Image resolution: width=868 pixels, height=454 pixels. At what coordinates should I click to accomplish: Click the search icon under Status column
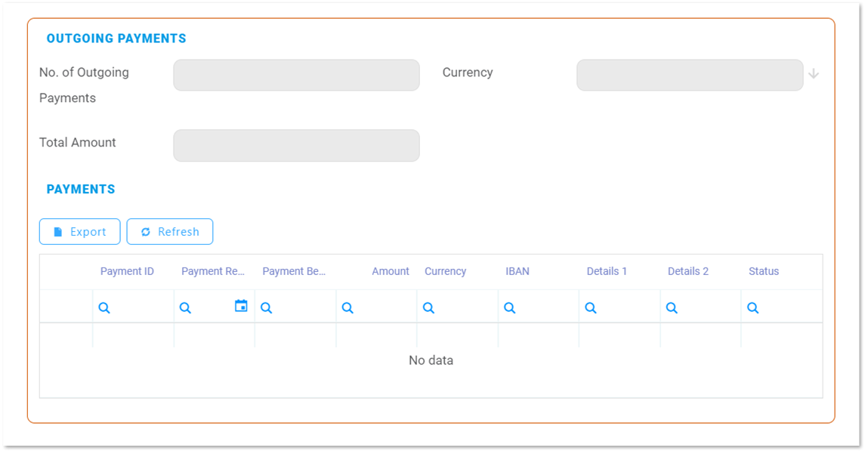(752, 308)
